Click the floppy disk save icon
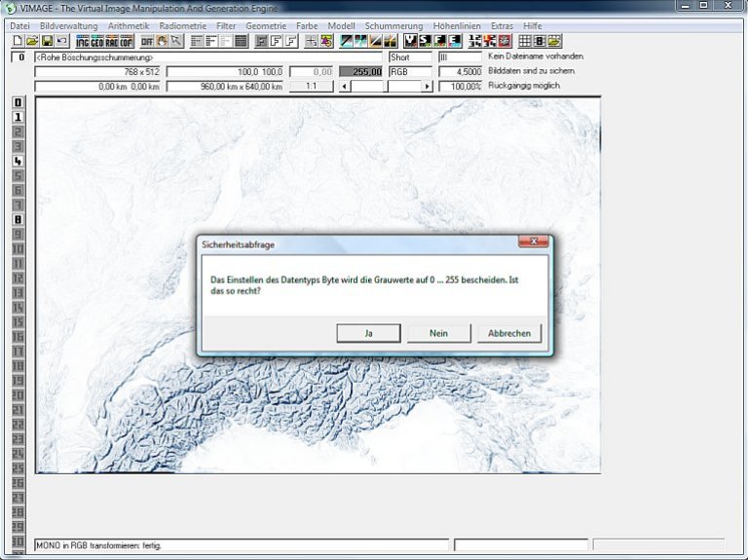Screen dimensions: 748x560 [x=46, y=41]
